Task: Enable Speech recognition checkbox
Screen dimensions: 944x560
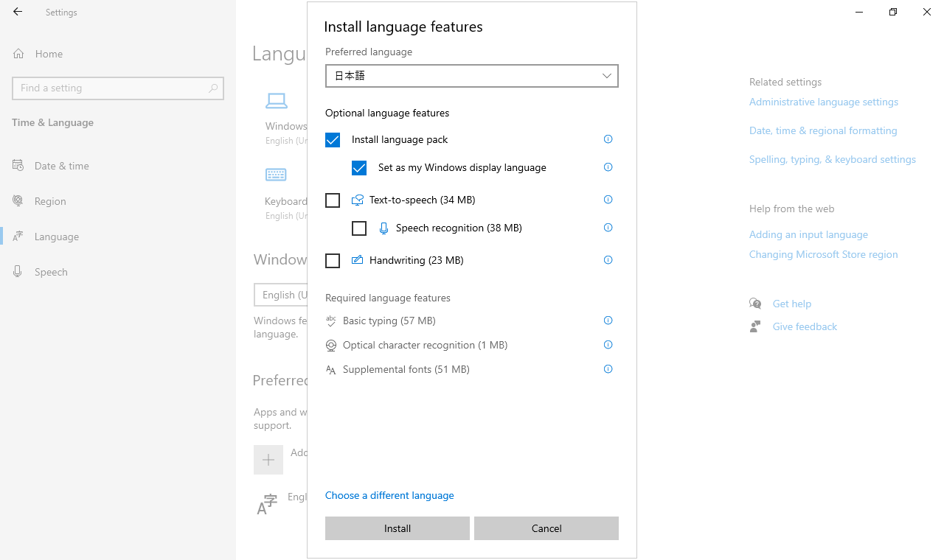Action: [359, 228]
